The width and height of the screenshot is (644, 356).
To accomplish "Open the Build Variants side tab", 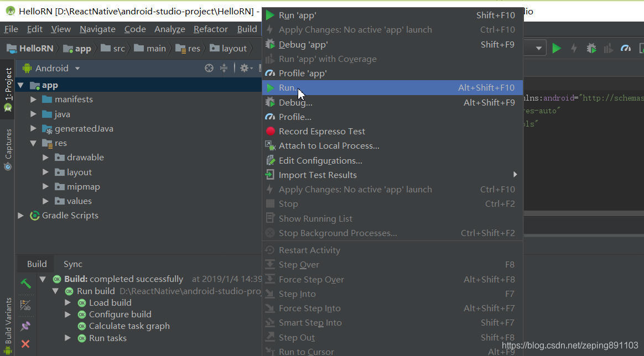I will coord(8,326).
